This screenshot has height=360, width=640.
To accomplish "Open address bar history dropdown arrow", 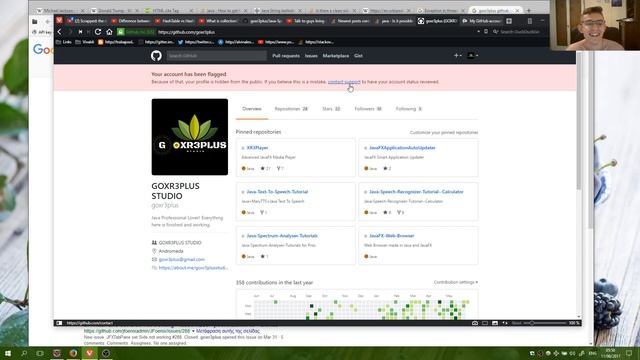I will 478,32.
